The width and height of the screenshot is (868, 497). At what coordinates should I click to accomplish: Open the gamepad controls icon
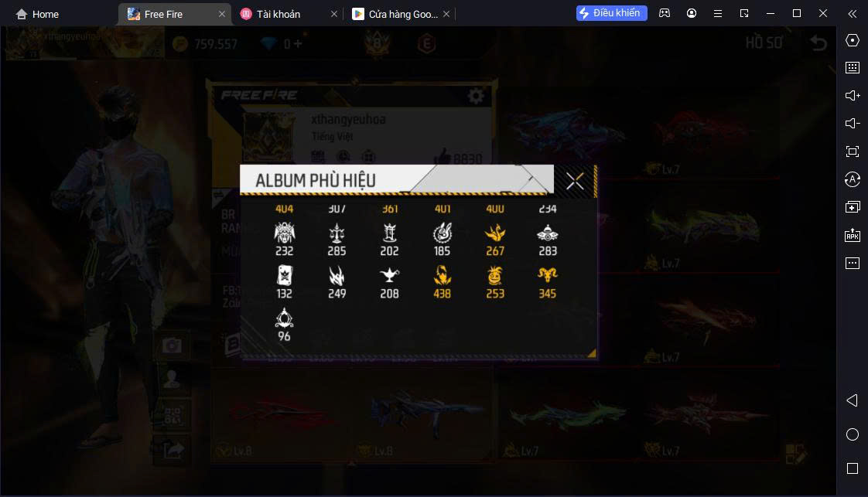665,13
